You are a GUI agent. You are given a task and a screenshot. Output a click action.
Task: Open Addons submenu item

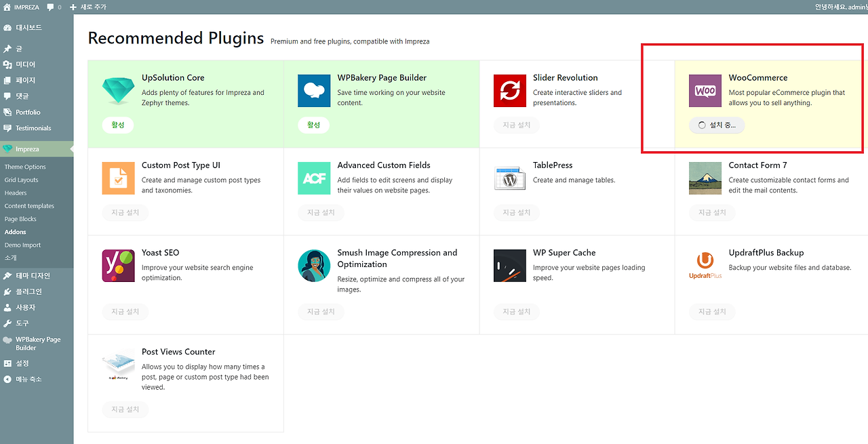coord(15,232)
